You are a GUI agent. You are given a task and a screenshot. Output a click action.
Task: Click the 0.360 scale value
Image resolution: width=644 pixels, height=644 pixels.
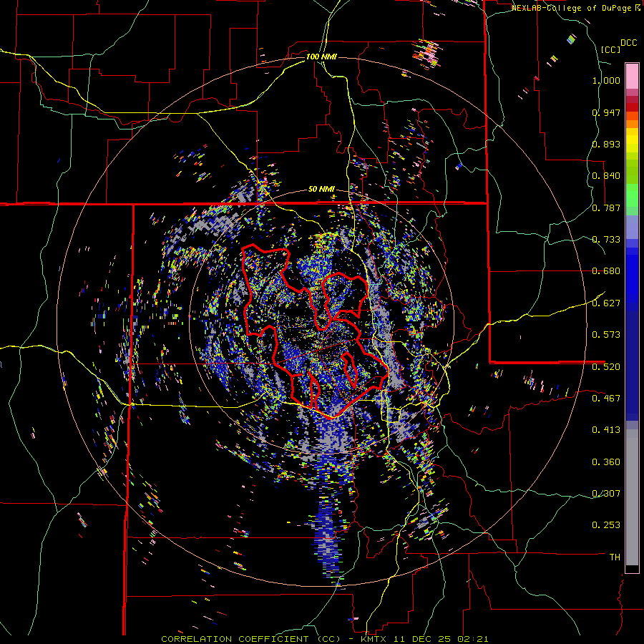click(x=606, y=462)
